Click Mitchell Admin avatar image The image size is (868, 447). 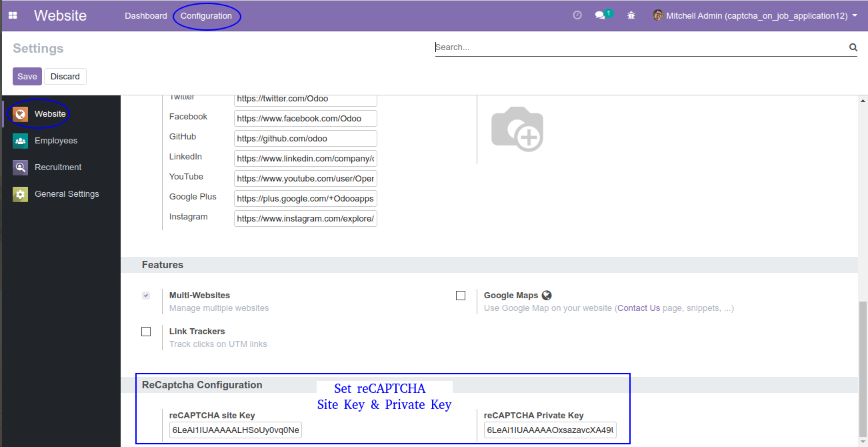coord(657,15)
